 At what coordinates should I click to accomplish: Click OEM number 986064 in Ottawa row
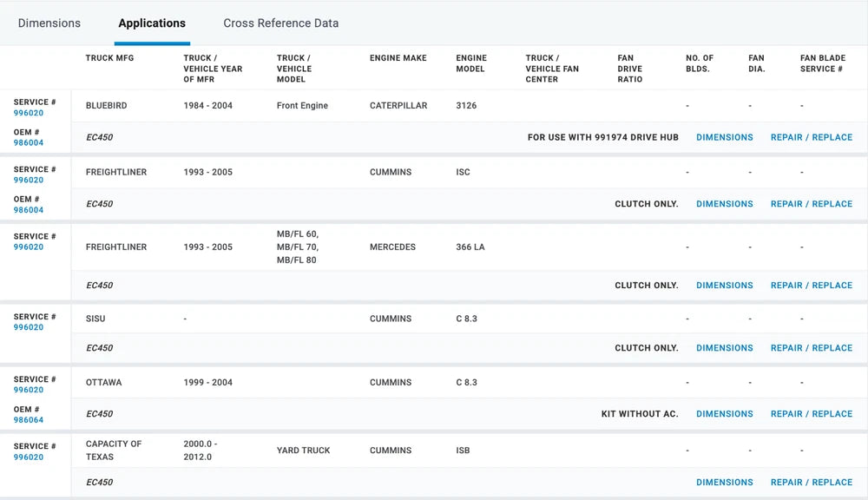[x=29, y=420]
